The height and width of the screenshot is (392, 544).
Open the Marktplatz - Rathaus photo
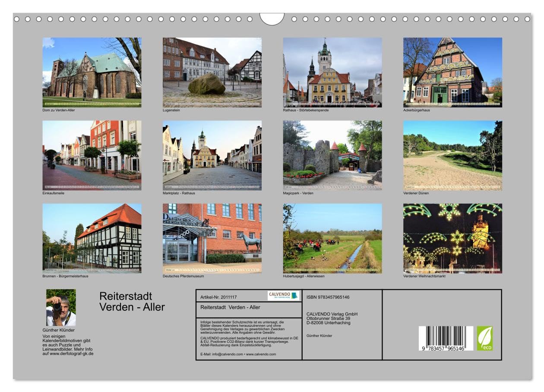click(x=212, y=155)
